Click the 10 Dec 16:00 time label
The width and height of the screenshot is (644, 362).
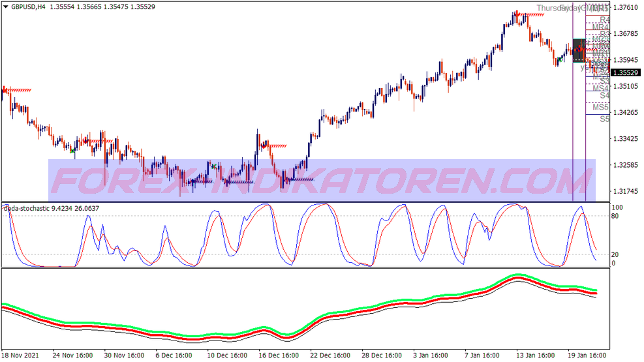click(227, 355)
